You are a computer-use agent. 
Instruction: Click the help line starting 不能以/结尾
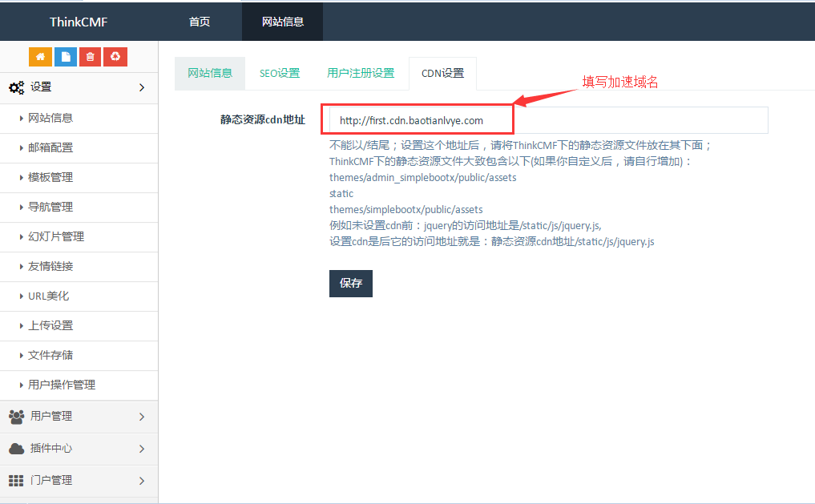click(520, 146)
